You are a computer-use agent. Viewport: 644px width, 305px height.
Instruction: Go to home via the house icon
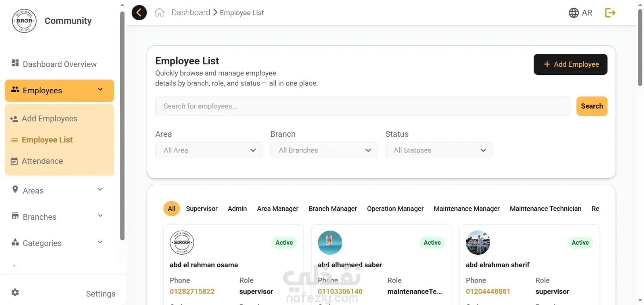[160, 12]
